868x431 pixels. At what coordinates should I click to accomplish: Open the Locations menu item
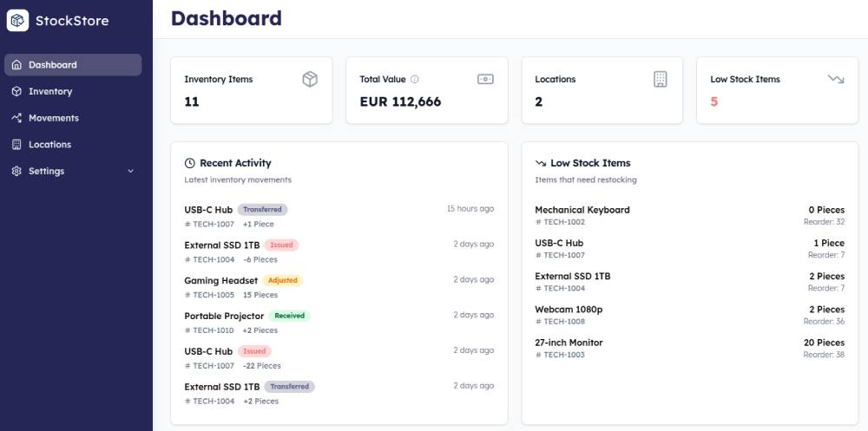click(x=49, y=145)
